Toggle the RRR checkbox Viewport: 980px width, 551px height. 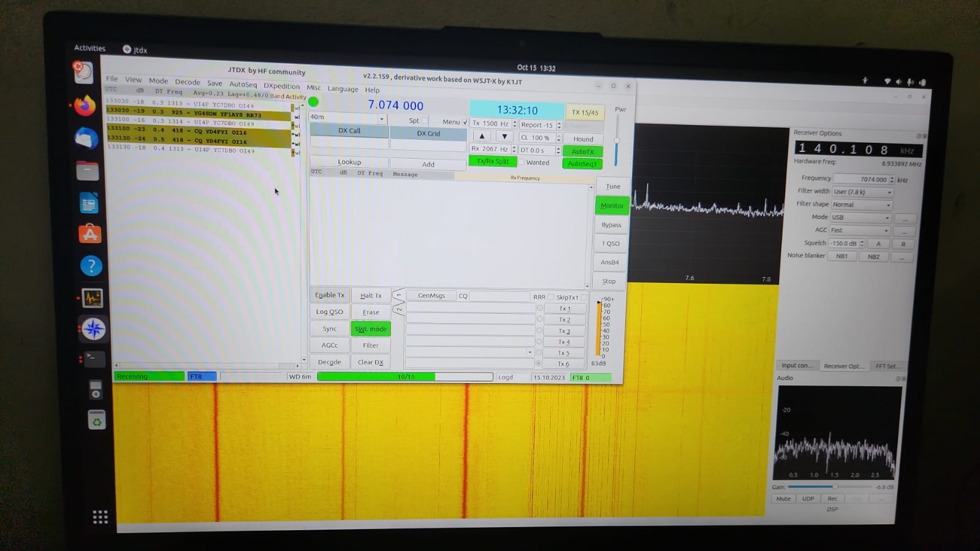coord(550,297)
